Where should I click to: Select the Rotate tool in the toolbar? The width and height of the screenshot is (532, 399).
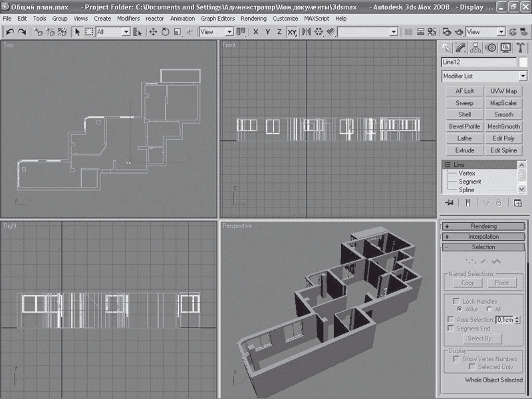point(165,32)
